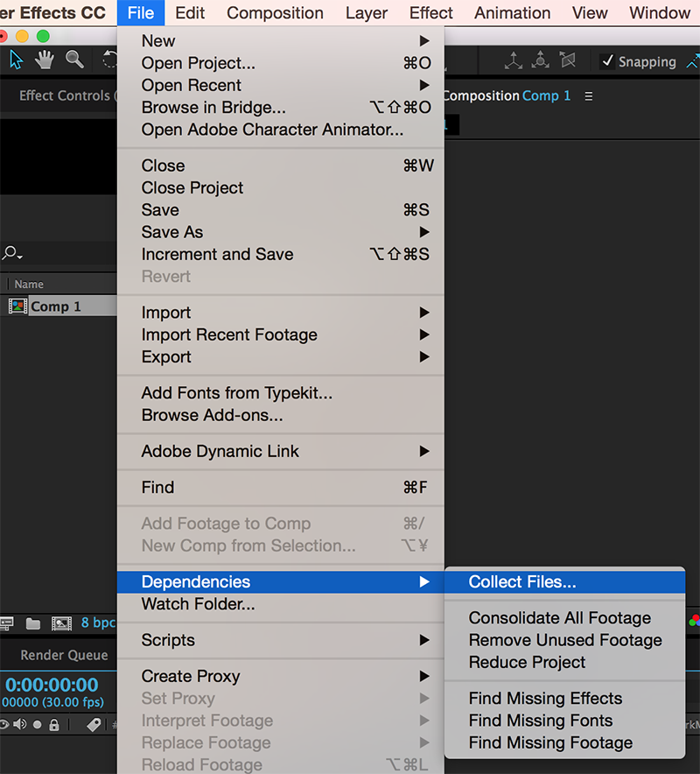Image resolution: width=700 pixels, height=774 pixels.
Task: Open the Animation menu
Action: (x=512, y=13)
